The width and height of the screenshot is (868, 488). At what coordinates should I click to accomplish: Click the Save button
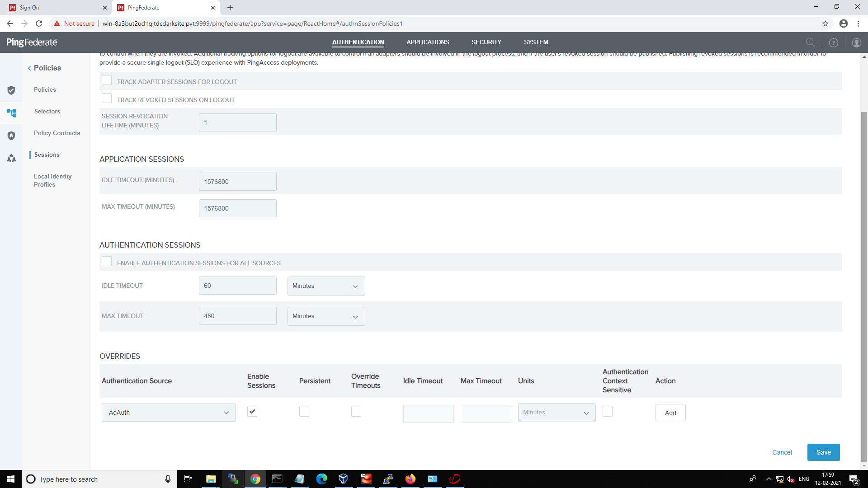[x=824, y=452]
